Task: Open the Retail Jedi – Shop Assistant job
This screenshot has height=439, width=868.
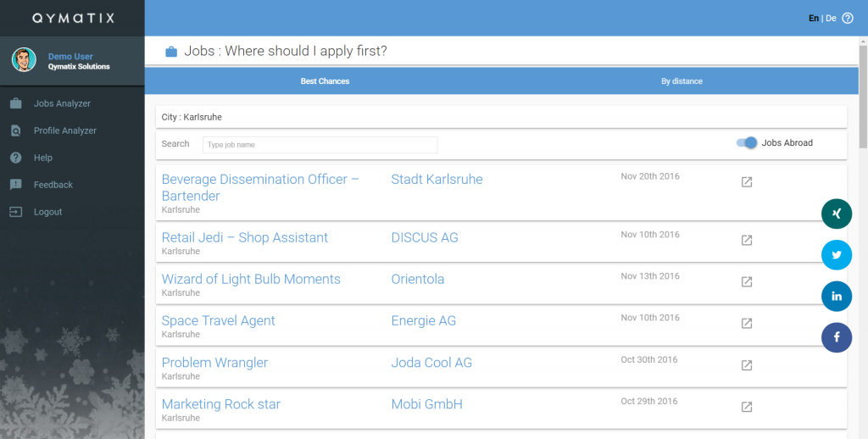Action: [x=245, y=237]
